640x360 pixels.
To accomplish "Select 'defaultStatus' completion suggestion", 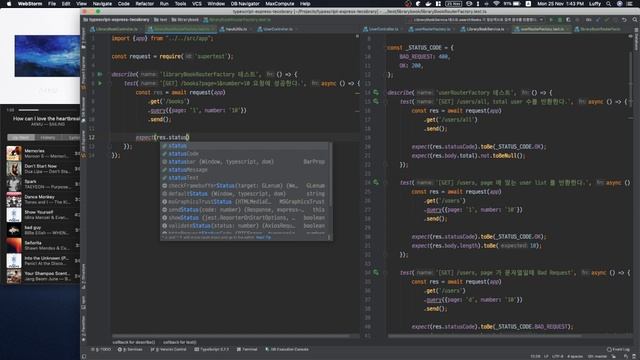I will tap(245, 193).
